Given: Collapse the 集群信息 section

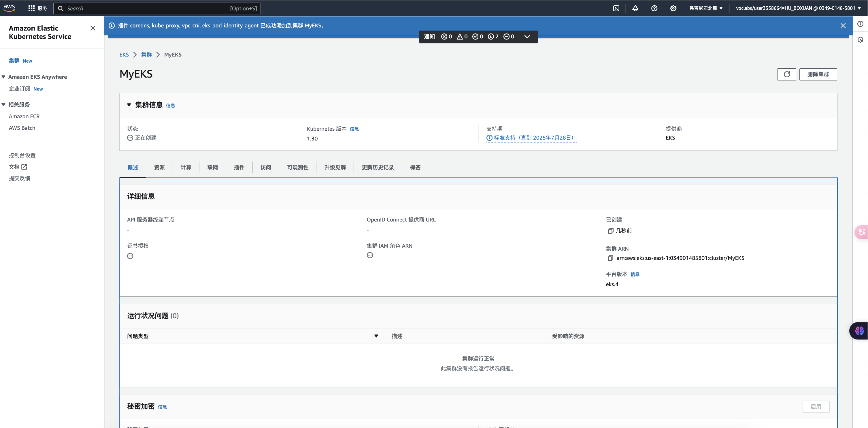Looking at the screenshot, I should [x=129, y=105].
